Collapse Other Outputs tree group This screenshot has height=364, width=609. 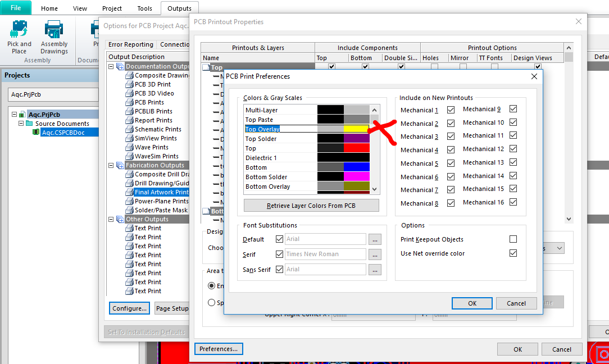[111, 219]
